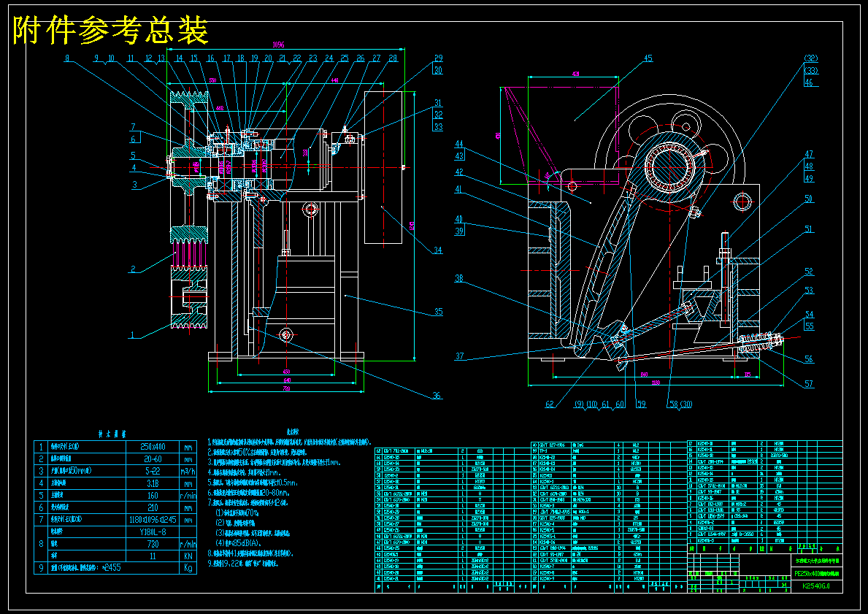
Task: Select callout number 2 beside the belt
Action: point(133,269)
